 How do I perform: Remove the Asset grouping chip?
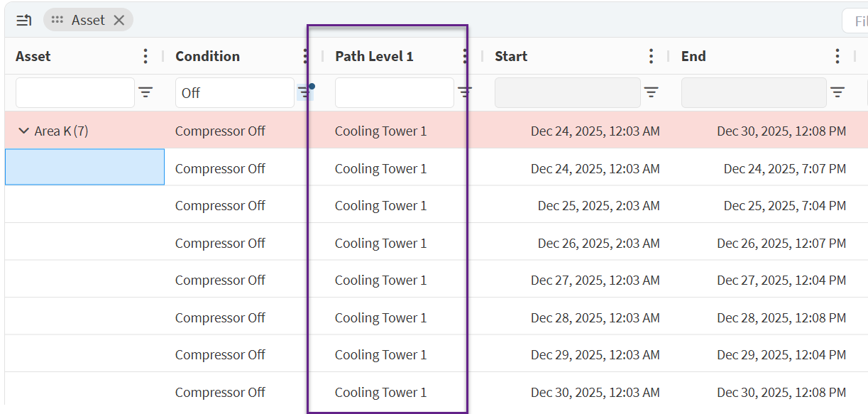(x=119, y=21)
